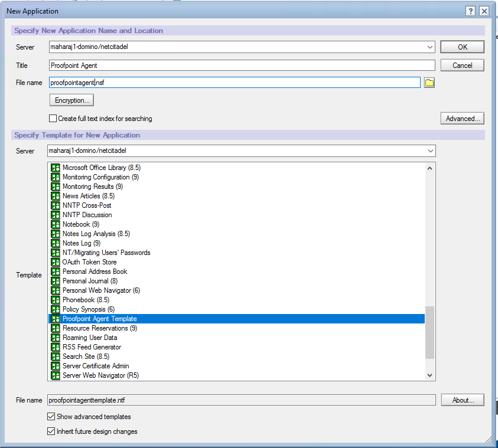Click the template list scroll down arrow

(429, 375)
